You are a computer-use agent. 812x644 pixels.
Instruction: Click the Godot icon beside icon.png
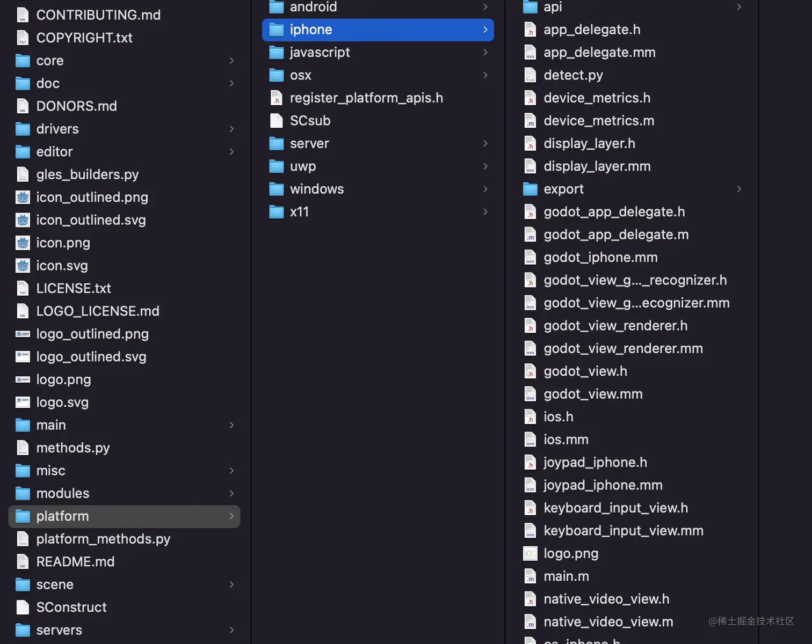[23, 243]
